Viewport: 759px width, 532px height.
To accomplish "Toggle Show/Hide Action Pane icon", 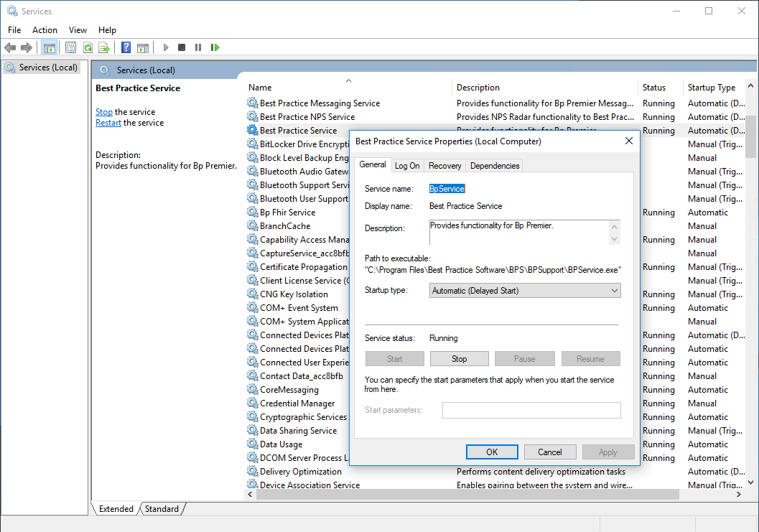I will [143, 47].
